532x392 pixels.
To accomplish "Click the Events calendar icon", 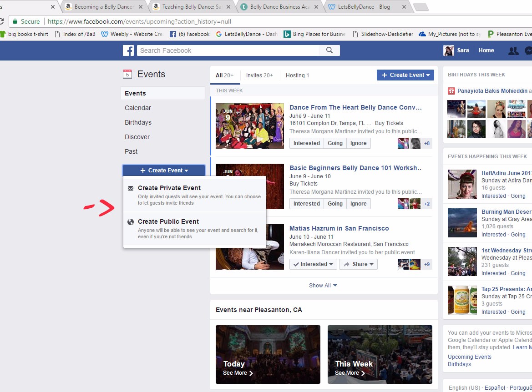I will [127, 74].
